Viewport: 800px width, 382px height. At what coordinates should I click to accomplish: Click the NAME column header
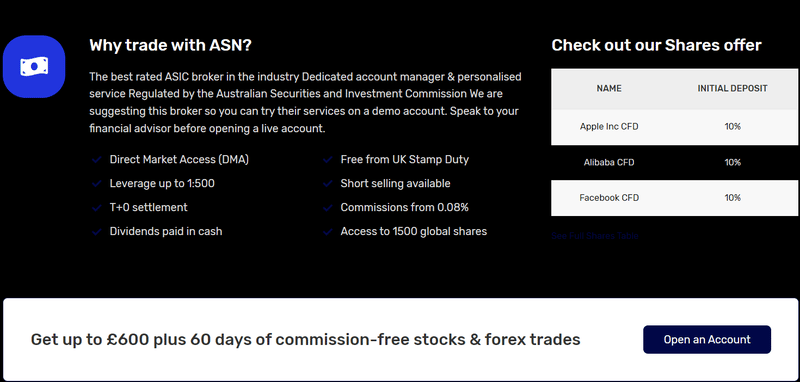tap(609, 89)
